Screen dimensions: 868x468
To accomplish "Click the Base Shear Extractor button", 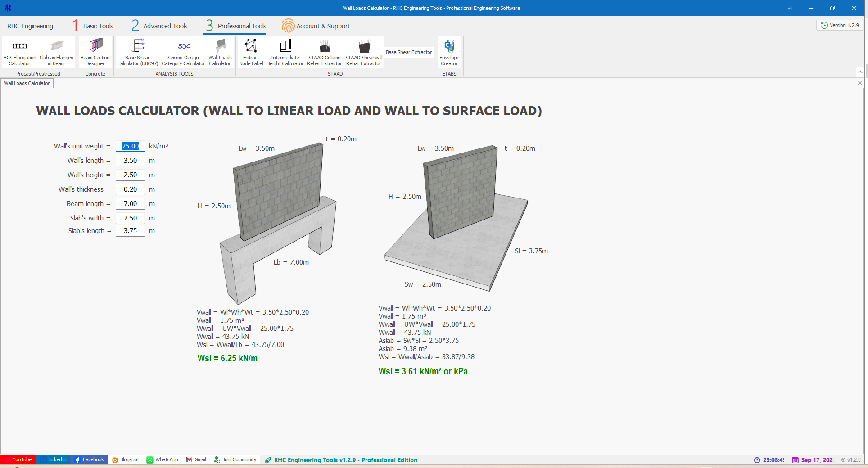I will pyautogui.click(x=409, y=52).
